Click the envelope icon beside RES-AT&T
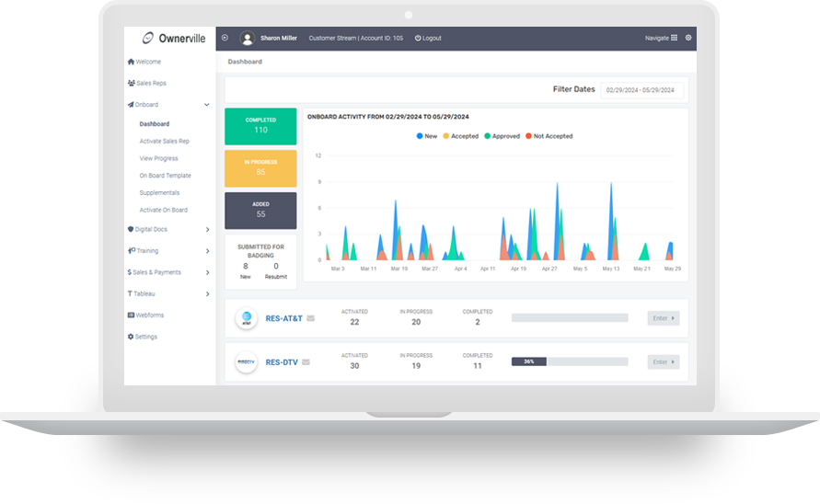820x504 pixels. coord(311,318)
